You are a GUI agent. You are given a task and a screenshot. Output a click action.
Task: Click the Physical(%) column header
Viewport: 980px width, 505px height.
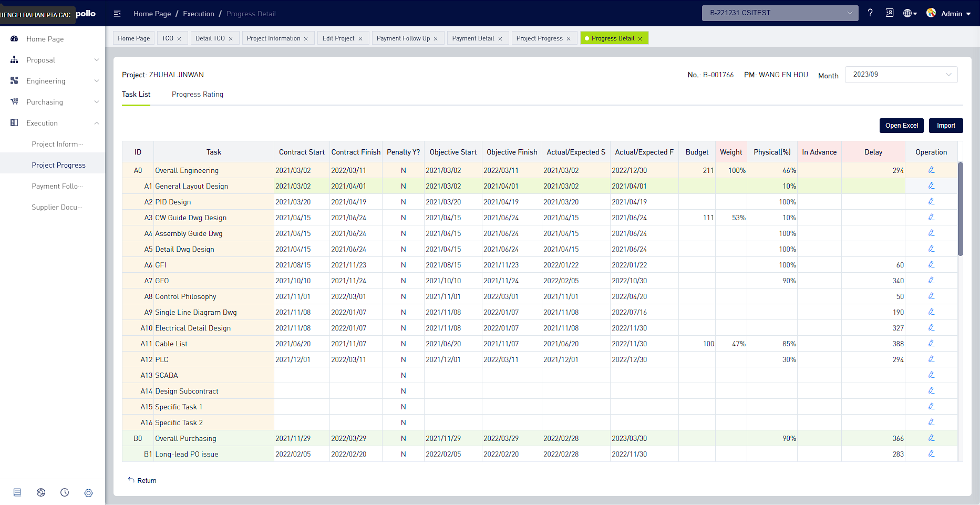point(772,152)
